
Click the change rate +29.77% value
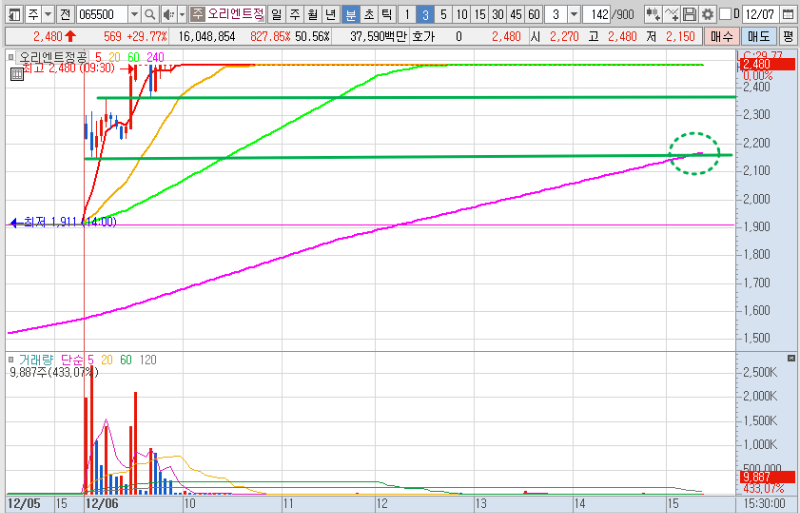tap(147, 36)
